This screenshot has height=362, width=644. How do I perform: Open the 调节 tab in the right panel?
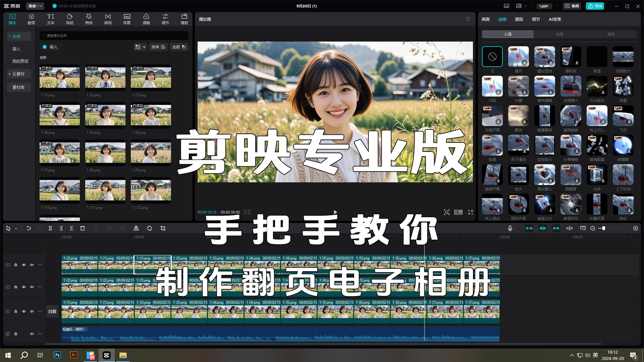[x=536, y=19]
